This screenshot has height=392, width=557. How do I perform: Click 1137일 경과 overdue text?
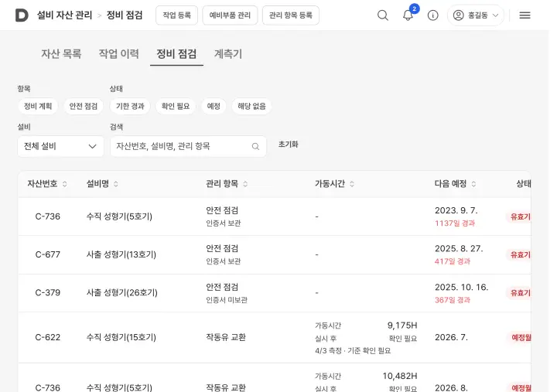(455, 223)
